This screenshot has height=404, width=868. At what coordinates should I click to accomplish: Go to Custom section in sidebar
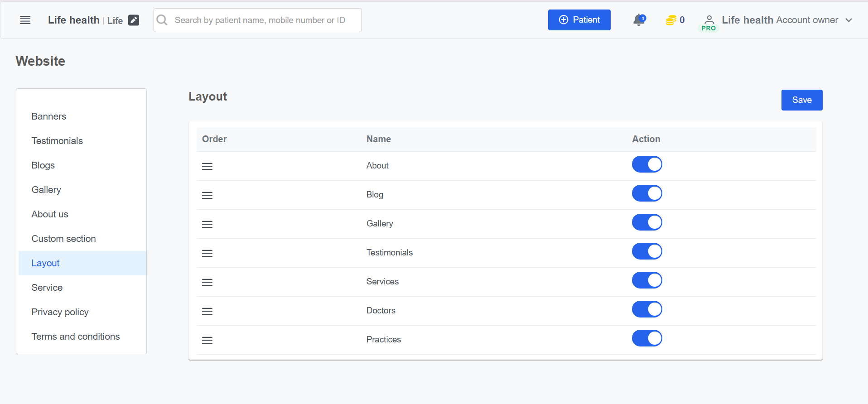[x=63, y=239]
